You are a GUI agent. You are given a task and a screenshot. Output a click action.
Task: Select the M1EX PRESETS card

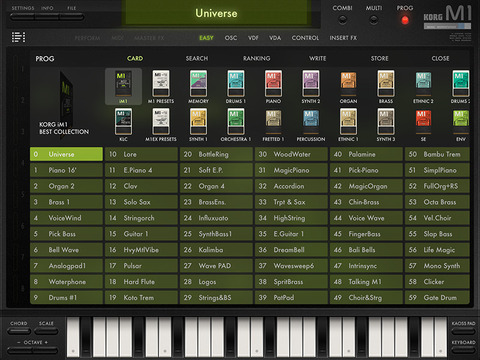pyautogui.click(x=161, y=125)
